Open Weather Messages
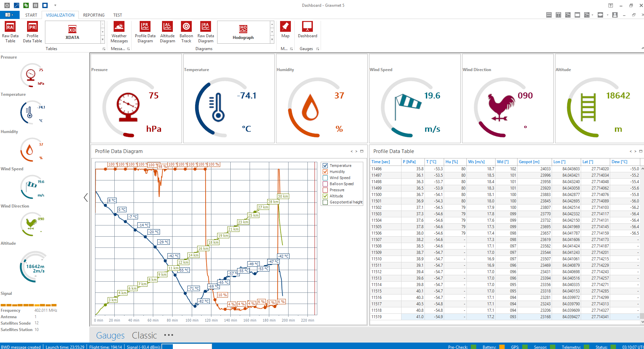The width and height of the screenshot is (644, 349). (119, 32)
